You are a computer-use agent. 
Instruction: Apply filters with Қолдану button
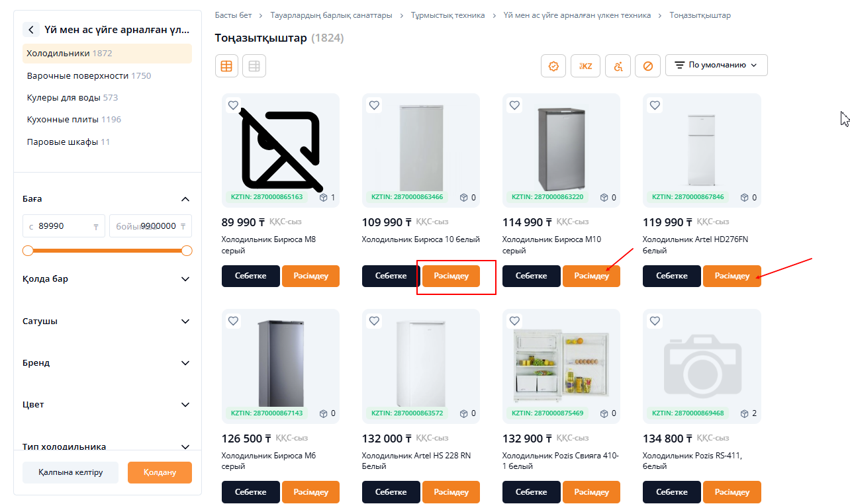pos(160,473)
